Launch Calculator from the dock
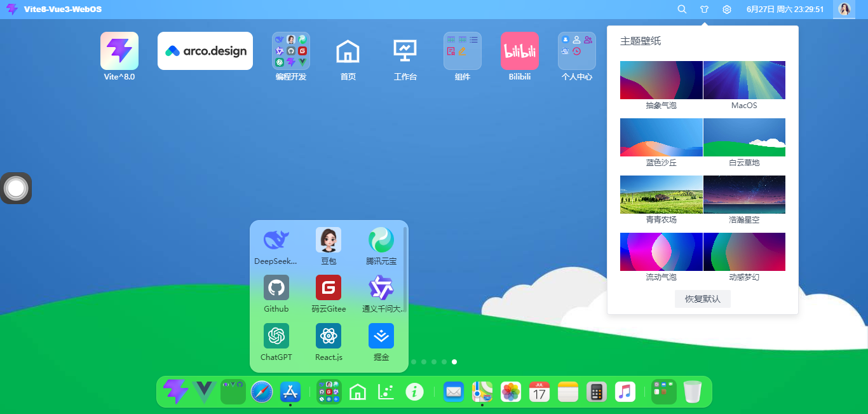This screenshot has height=414, width=868. [x=596, y=392]
